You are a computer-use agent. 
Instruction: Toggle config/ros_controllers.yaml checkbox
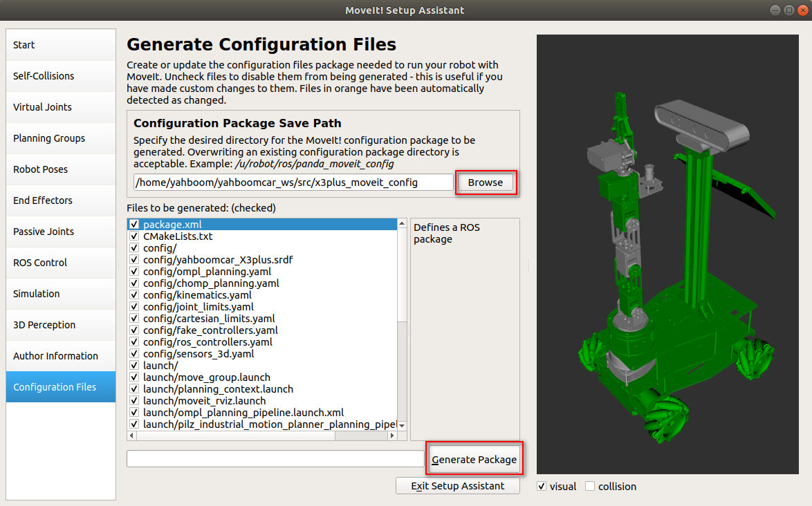click(x=134, y=342)
